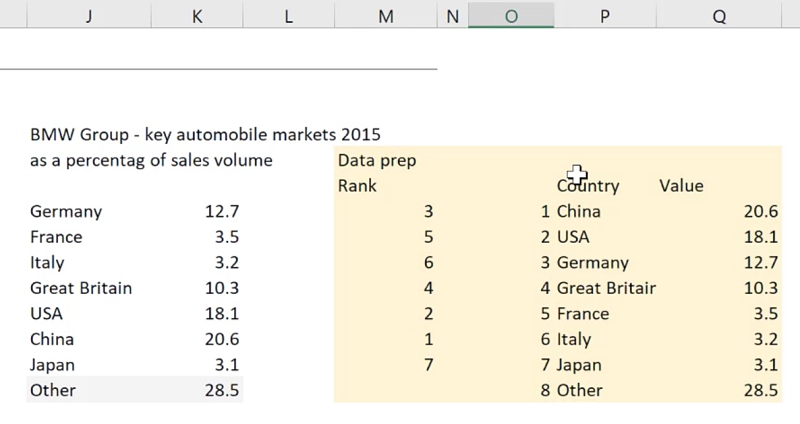Select the Japan cell in column P
This screenshot has height=424, width=800.
(x=580, y=365)
